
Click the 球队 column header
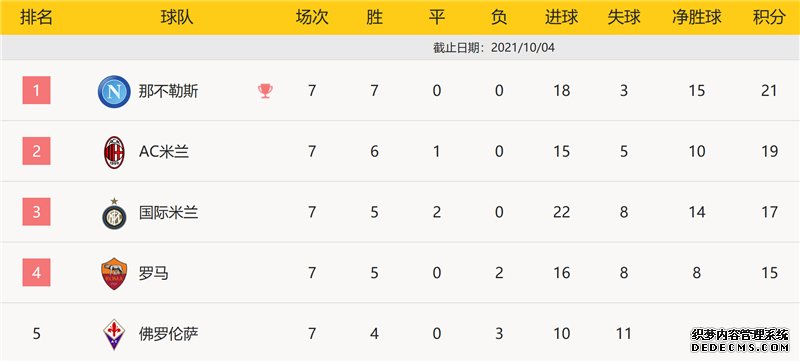pyautogui.click(x=177, y=18)
